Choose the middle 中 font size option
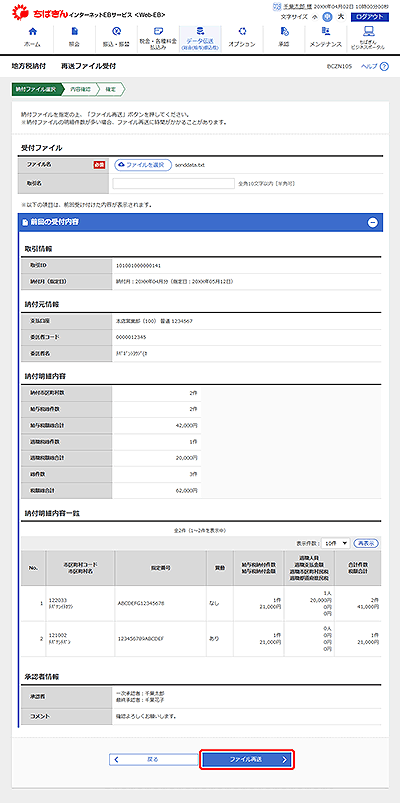Image resolution: width=400 pixels, height=803 pixels. point(328,17)
